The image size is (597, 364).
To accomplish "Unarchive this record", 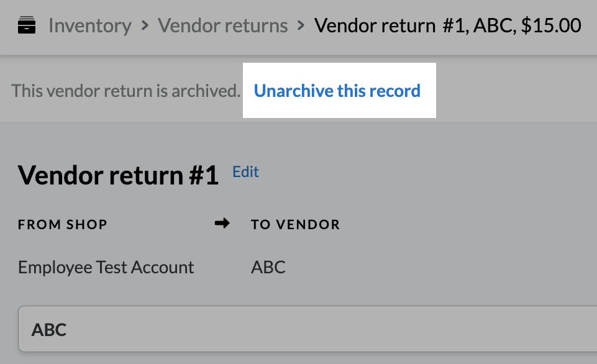I will [x=337, y=91].
